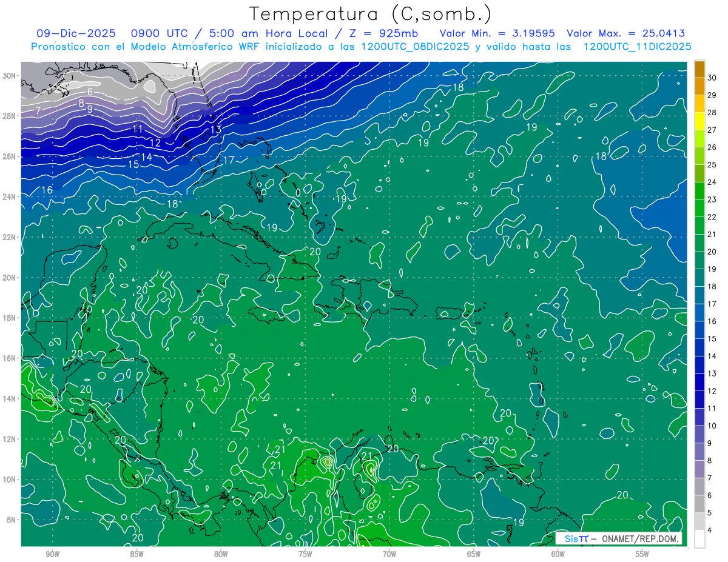This screenshot has height=562, width=728.
Task: Click the 75W longitude axis label
Action: (x=305, y=554)
